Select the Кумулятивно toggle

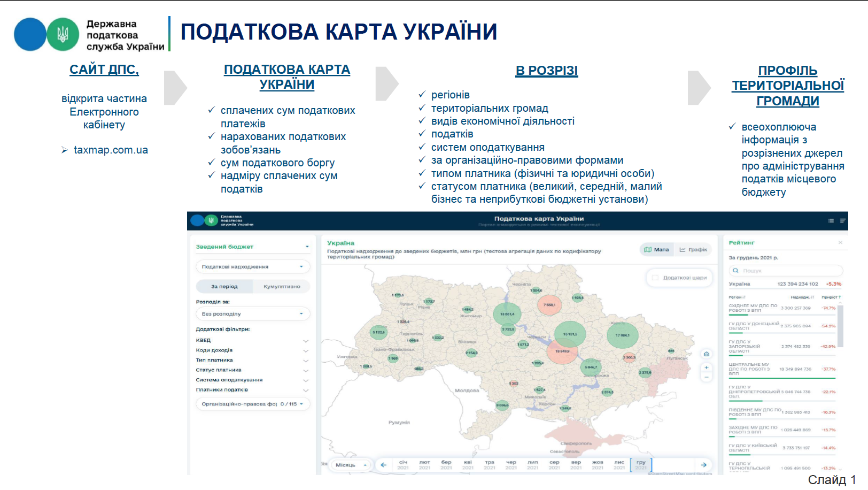(282, 287)
